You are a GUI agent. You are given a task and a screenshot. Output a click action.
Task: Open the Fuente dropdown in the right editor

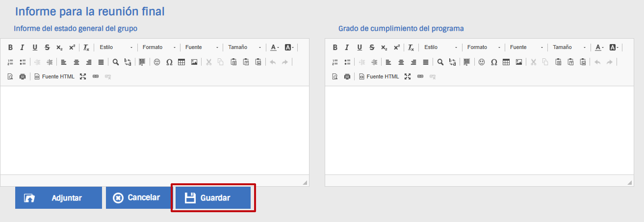point(526,48)
